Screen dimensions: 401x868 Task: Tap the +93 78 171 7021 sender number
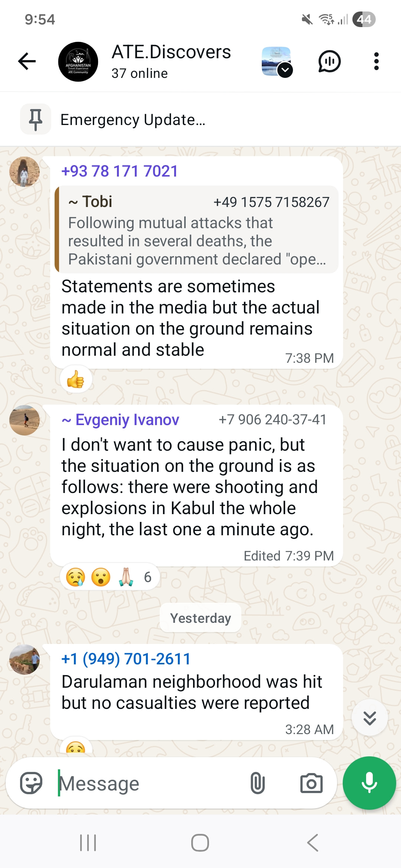[x=120, y=171]
